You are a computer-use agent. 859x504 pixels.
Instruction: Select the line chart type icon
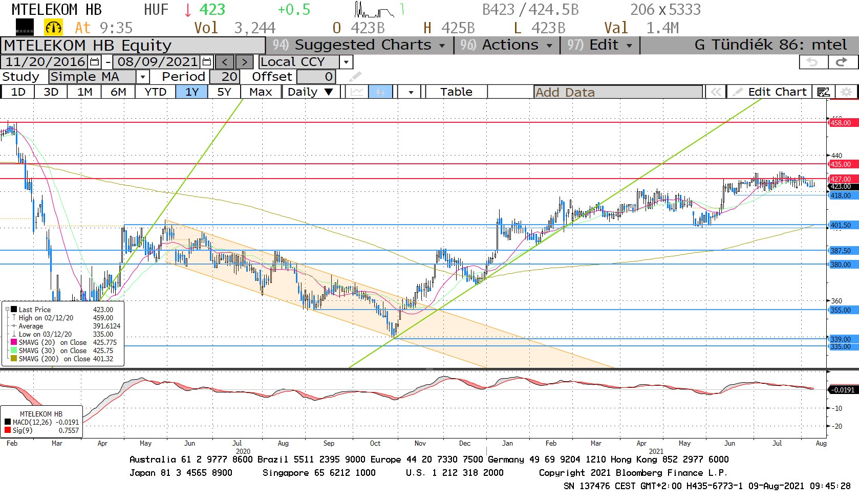[x=357, y=92]
